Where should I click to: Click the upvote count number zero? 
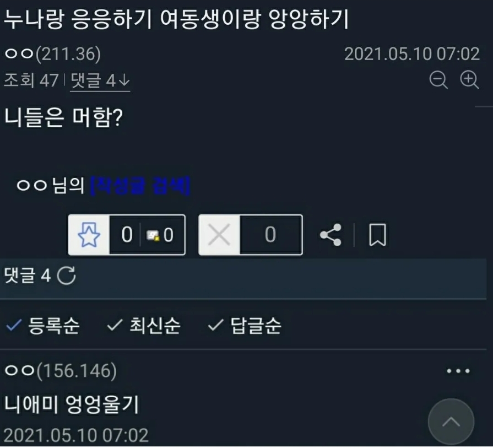point(127,235)
